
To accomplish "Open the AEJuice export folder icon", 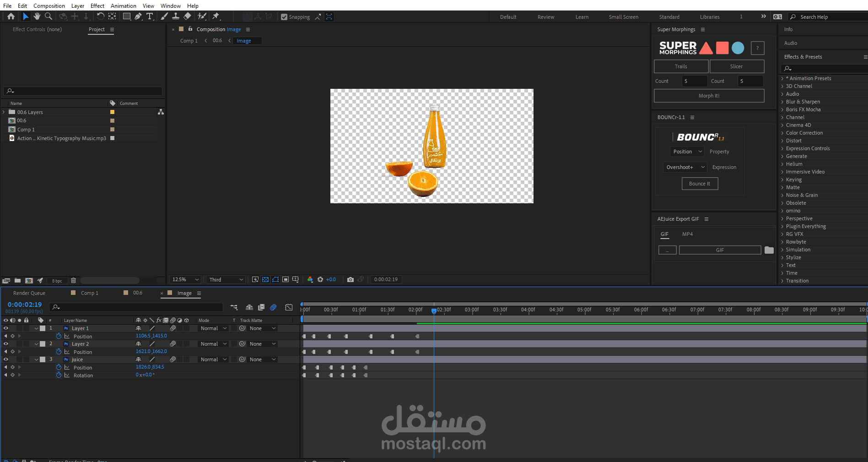I will [769, 250].
